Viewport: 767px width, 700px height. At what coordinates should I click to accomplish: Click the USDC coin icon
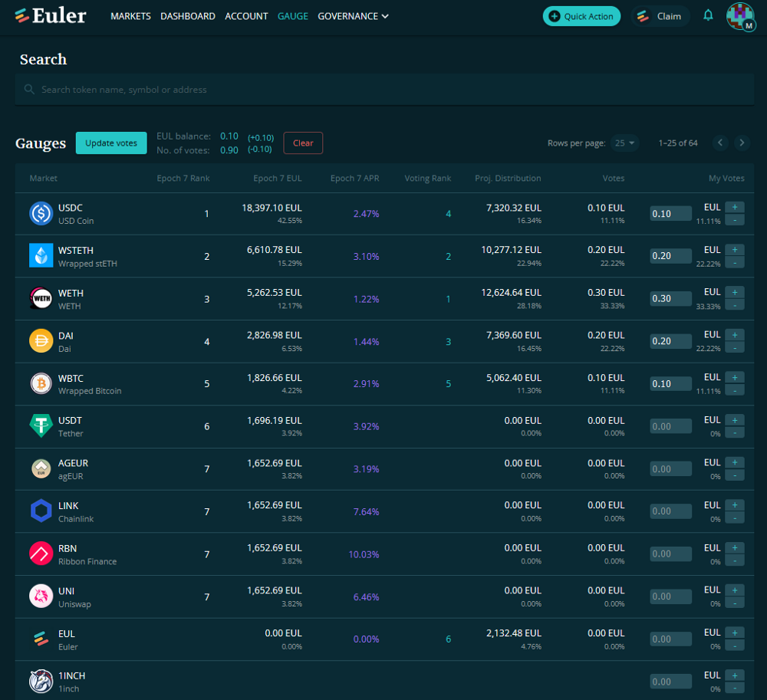(x=41, y=214)
